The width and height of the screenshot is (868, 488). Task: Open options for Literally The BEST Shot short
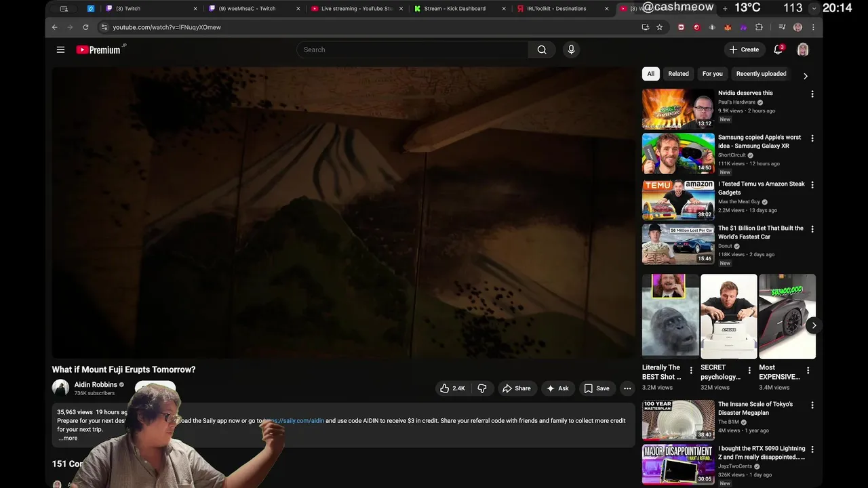(691, 370)
